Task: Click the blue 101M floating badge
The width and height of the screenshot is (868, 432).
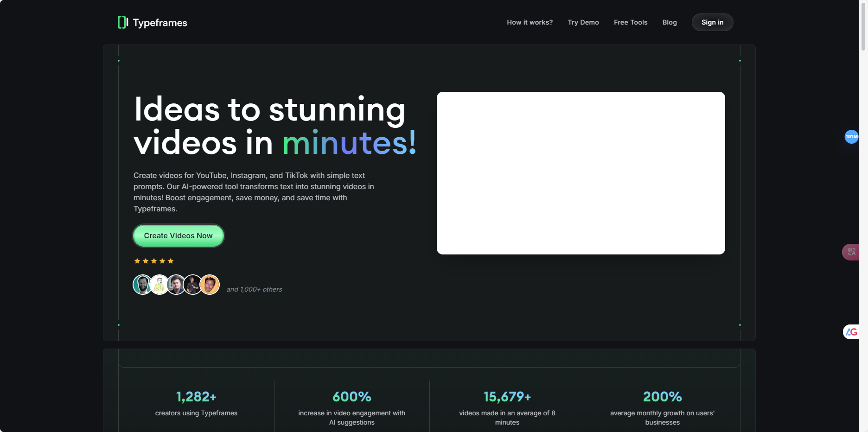Action: (x=851, y=137)
